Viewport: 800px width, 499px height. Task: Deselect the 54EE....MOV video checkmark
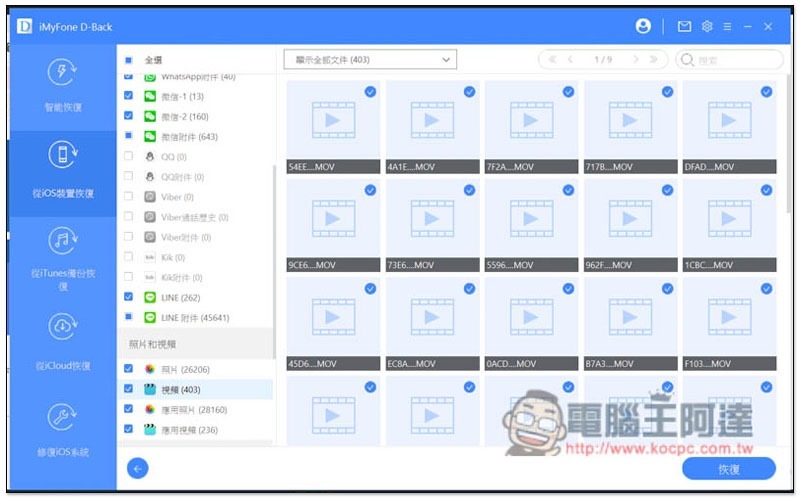click(370, 92)
